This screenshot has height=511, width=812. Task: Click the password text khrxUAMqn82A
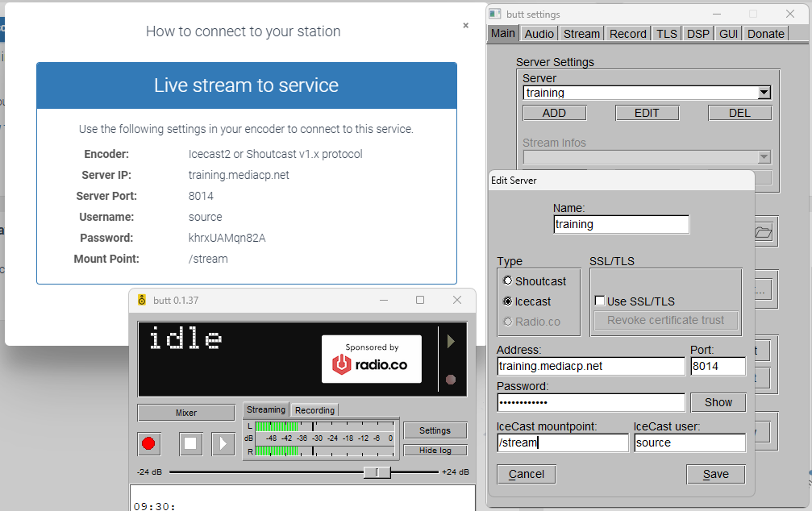click(227, 238)
